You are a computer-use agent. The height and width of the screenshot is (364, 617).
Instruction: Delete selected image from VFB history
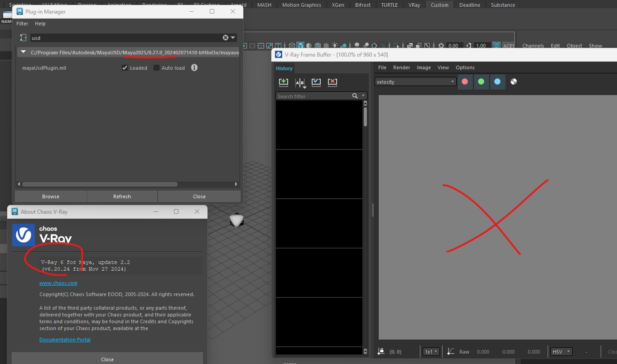(x=333, y=82)
